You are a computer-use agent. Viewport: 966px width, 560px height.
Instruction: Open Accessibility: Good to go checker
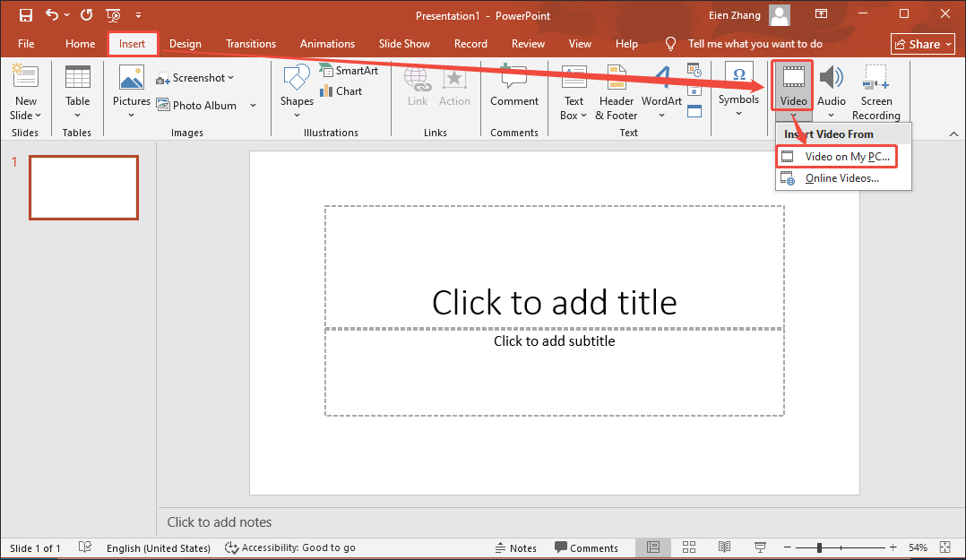point(289,547)
